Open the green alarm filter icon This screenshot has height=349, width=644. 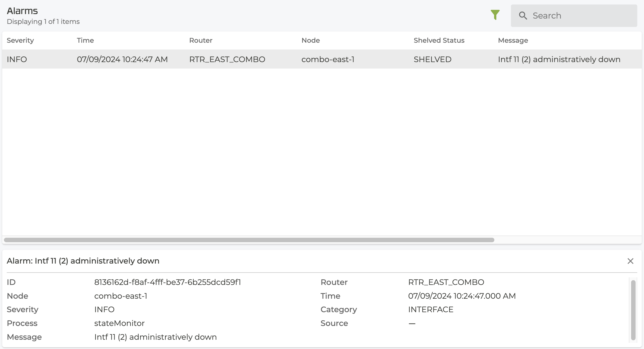pos(495,15)
